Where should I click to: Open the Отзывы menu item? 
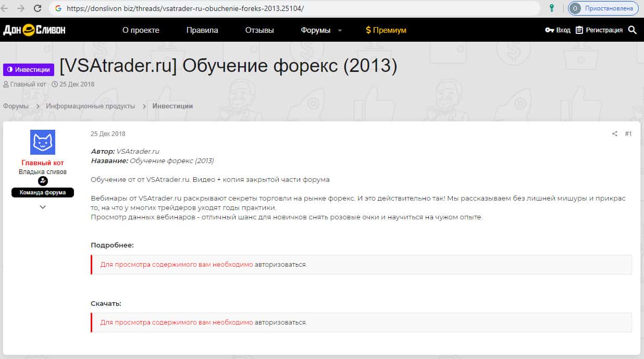(259, 30)
